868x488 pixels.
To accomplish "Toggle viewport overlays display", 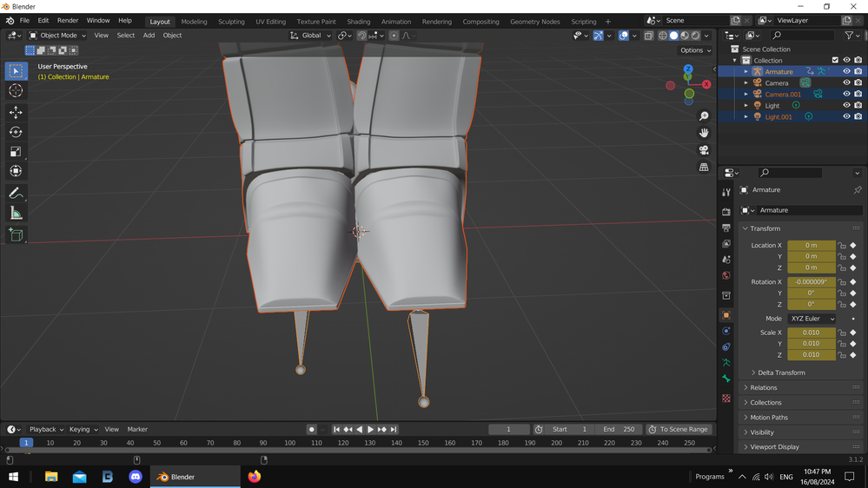I will (x=624, y=36).
